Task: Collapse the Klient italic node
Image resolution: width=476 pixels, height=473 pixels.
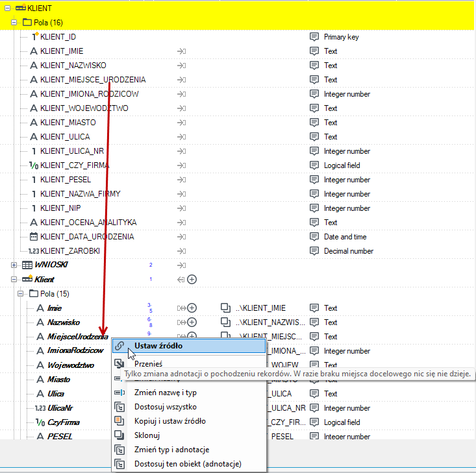Action: tap(14, 280)
